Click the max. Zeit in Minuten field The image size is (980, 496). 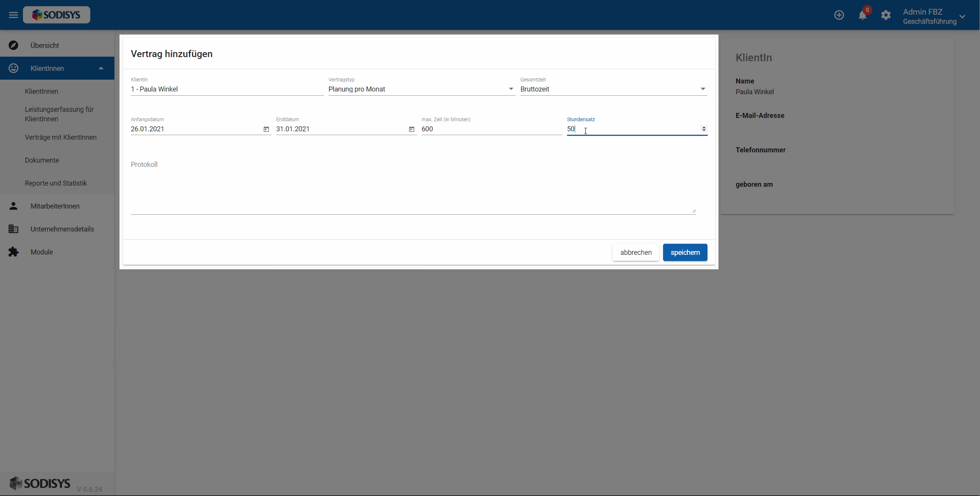491,129
